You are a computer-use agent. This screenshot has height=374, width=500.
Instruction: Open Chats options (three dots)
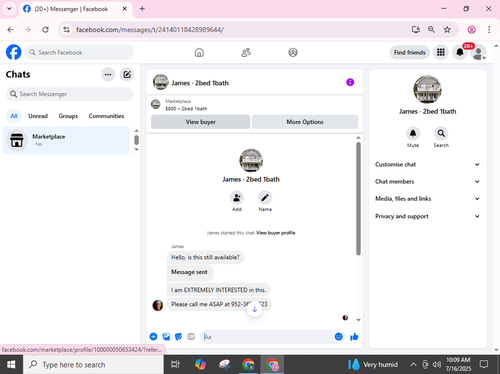click(x=108, y=74)
